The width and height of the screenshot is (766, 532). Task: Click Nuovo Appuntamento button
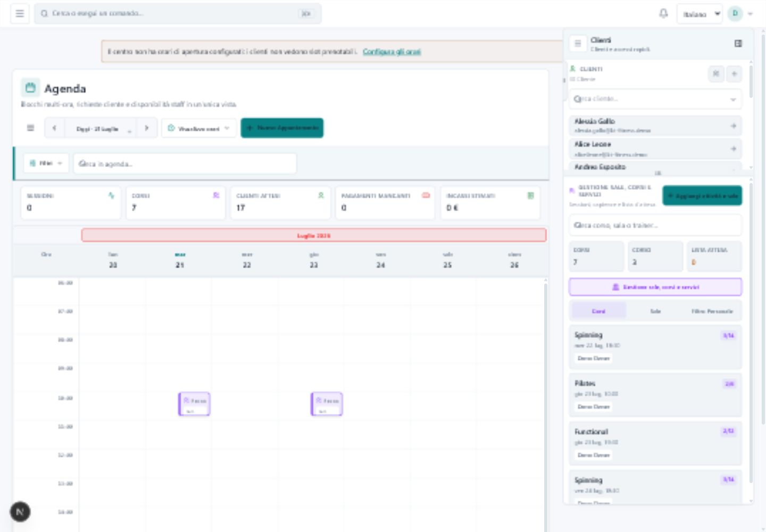coord(282,128)
